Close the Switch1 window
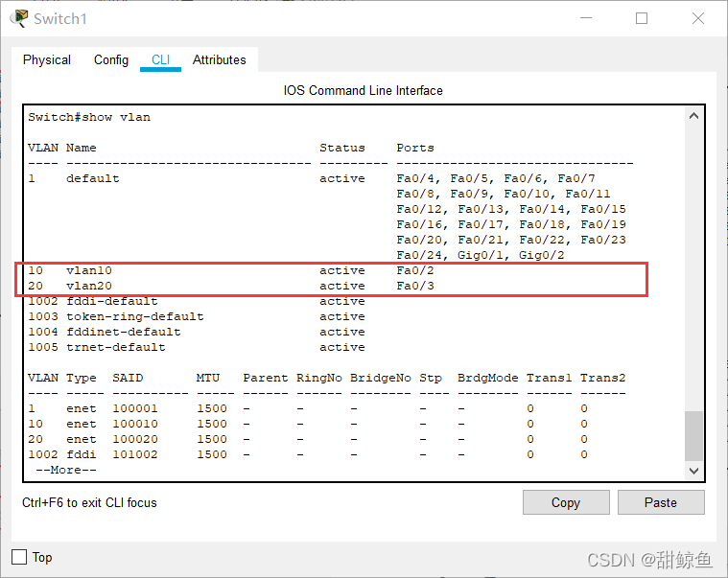The height and width of the screenshot is (578, 728). click(698, 18)
